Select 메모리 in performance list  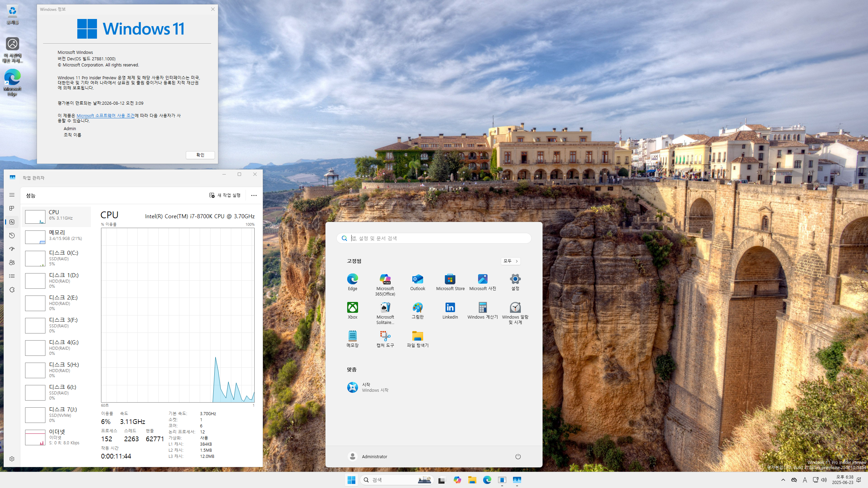click(57, 236)
